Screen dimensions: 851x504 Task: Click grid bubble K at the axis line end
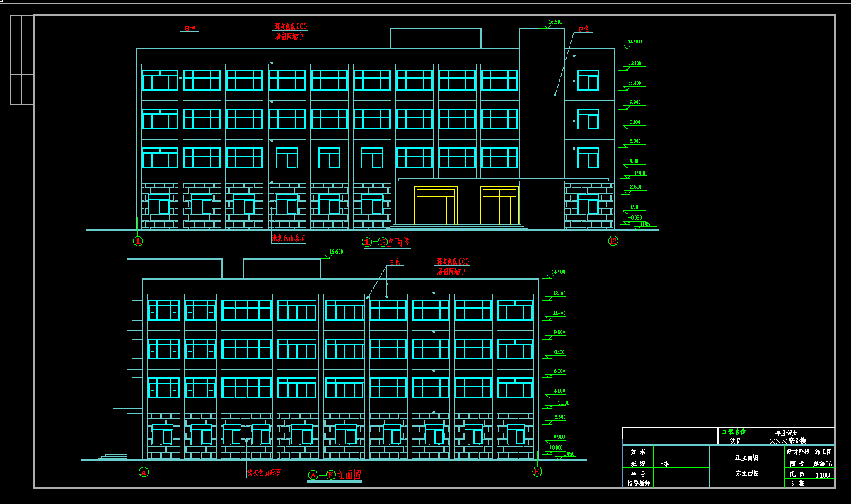click(x=537, y=472)
